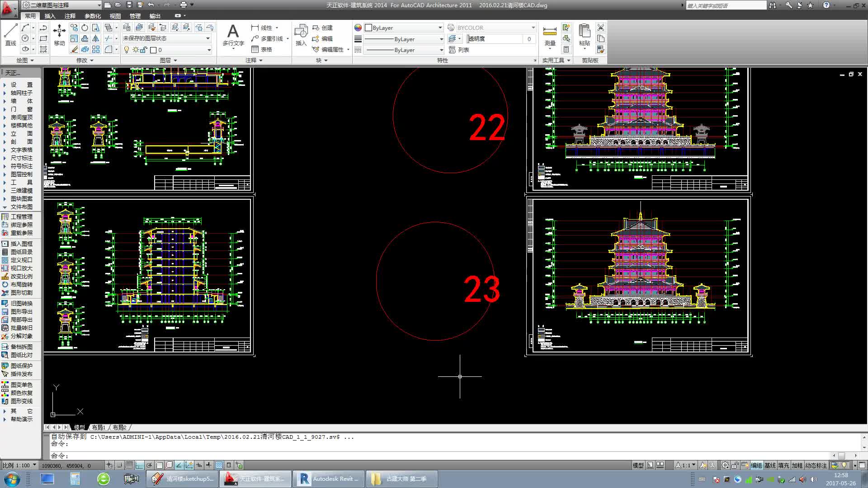Viewport: 868px width, 488px height.
Task: Switch to the 布局1 layout tab
Action: click(98, 427)
